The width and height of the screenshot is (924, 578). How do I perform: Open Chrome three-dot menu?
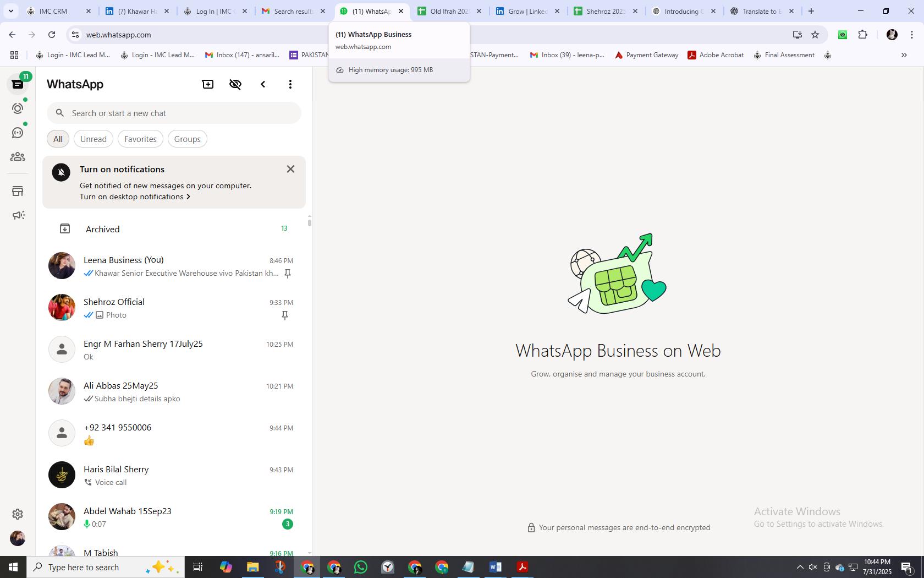point(912,35)
